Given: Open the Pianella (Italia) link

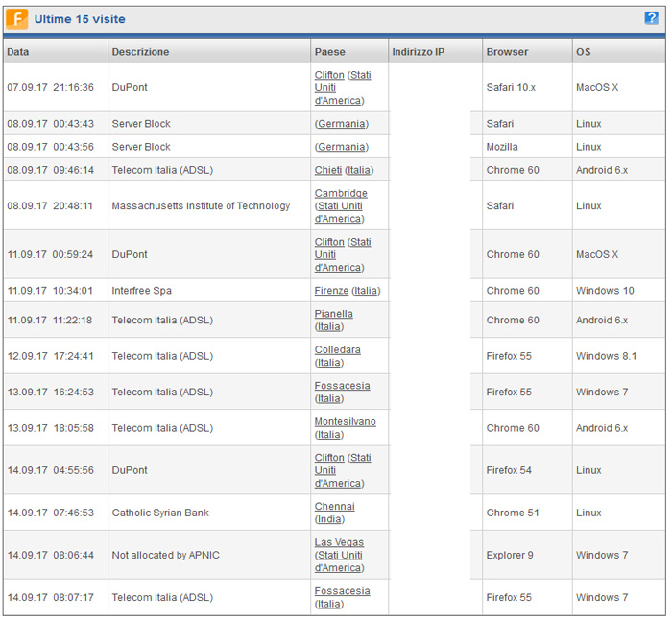Looking at the screenshot, I should coord(334,320).
